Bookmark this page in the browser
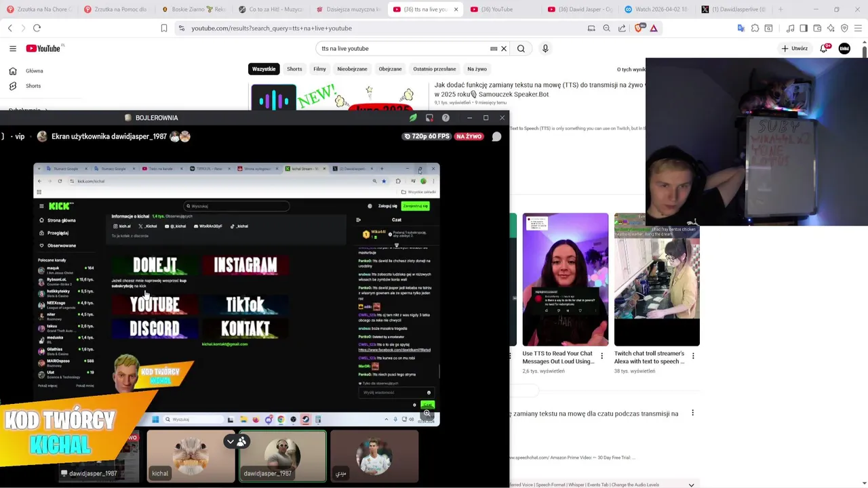 164,28
